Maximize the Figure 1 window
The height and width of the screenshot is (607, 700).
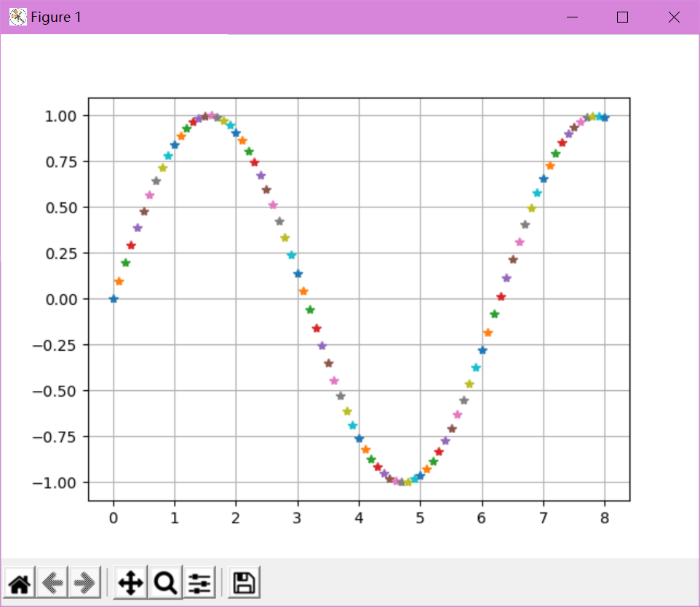pyautogui.click(x=622, y=17)
